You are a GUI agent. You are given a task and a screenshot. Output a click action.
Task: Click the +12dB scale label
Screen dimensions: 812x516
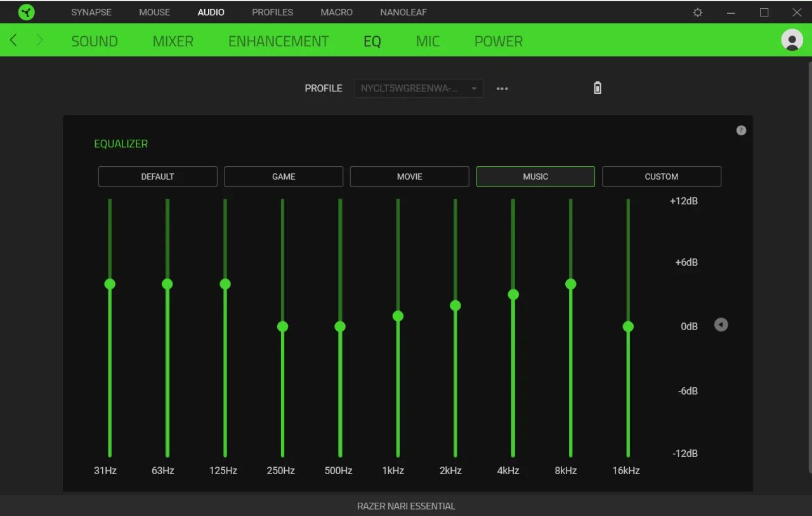(684, 201)
